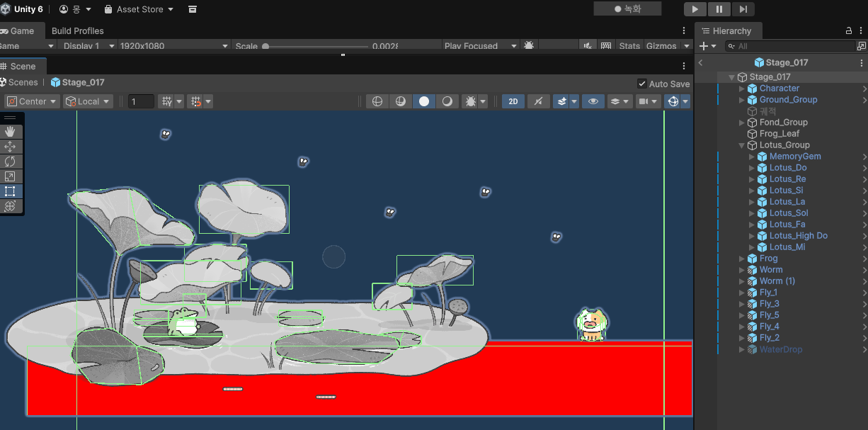Toggle 2D scene view mode
This screenshot has height=430, width=868.
pos(513,101)
